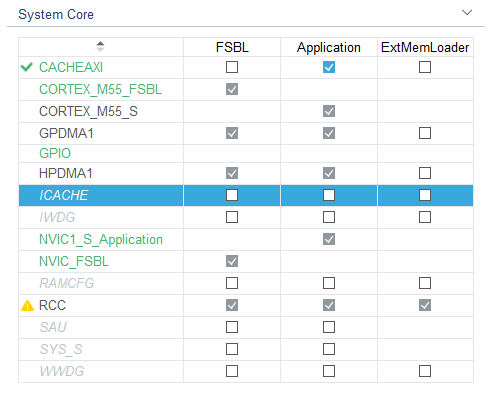Toggle HPDMA1 Application checkbox
This screenshot has height=394, width=488.
click(329, 173)
